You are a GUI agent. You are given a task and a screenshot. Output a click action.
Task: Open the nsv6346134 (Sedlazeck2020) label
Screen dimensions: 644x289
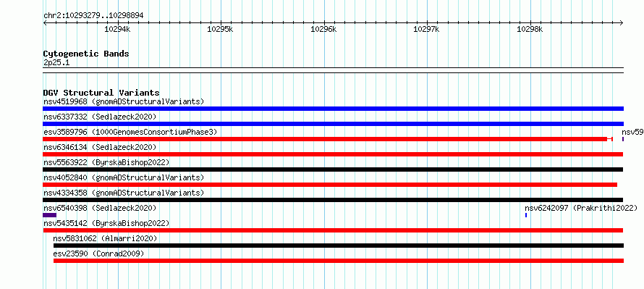click(x=100, y=147)
